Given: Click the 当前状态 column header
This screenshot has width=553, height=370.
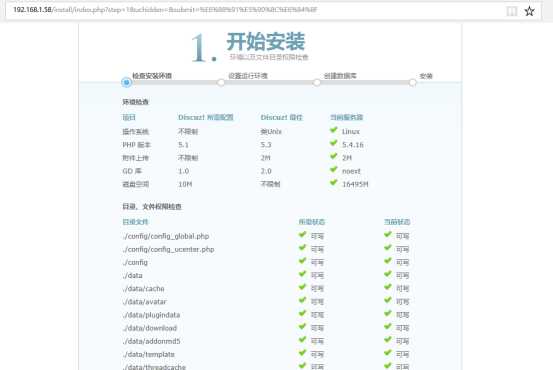Looking at the screenshot, I should (397, 222).
